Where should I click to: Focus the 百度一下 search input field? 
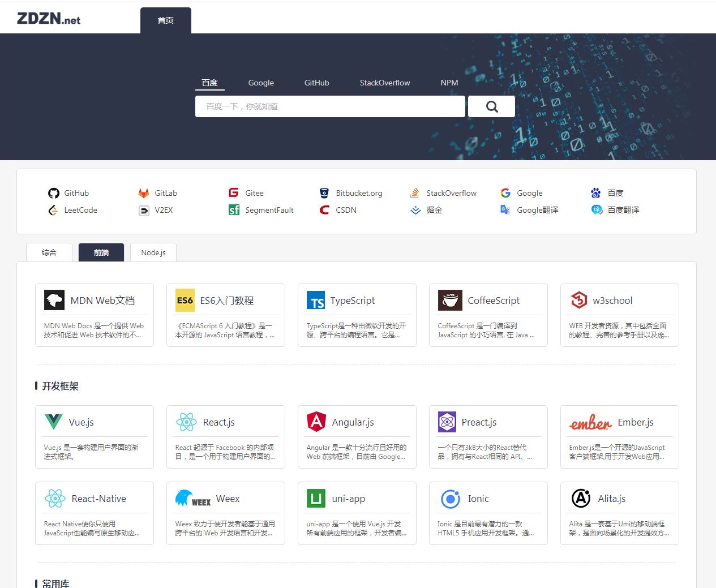[330, 106]
